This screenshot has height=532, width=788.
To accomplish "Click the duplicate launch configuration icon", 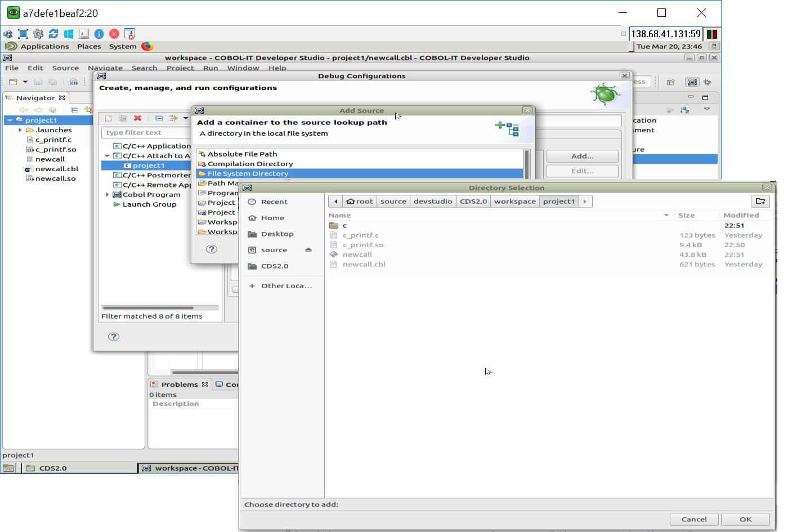I will tap(123, 118).
